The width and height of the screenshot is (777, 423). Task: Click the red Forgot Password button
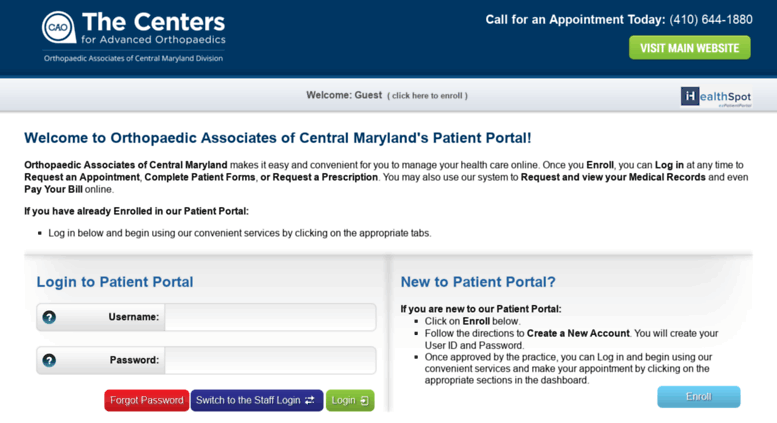pos(147,400)
